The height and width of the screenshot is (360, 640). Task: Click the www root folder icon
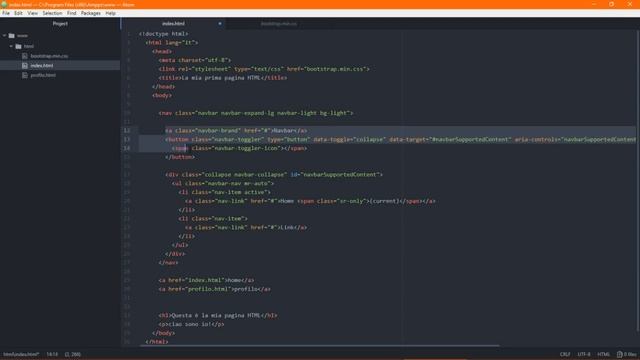tap(12, 36)
